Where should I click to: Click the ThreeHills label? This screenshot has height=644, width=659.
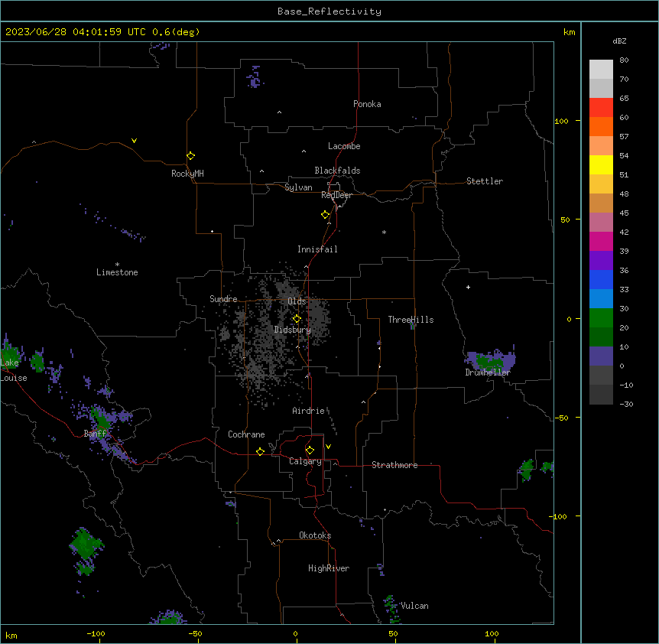411,320
